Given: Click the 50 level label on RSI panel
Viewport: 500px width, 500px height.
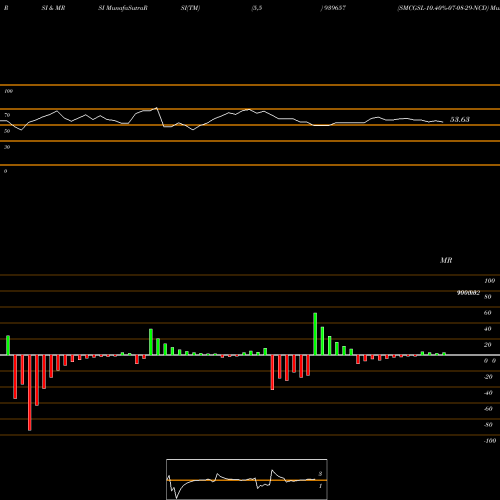Looking at the screenshot, I should coord(7,131).
